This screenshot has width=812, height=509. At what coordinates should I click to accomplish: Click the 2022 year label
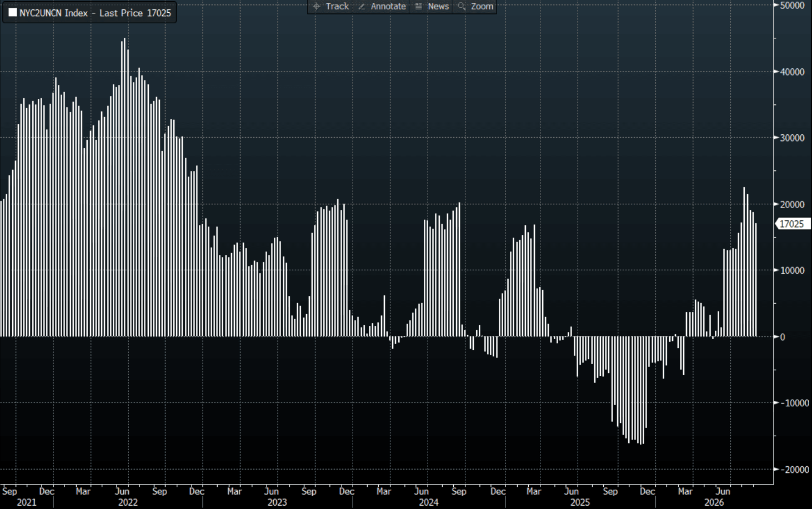coord(128,502)
